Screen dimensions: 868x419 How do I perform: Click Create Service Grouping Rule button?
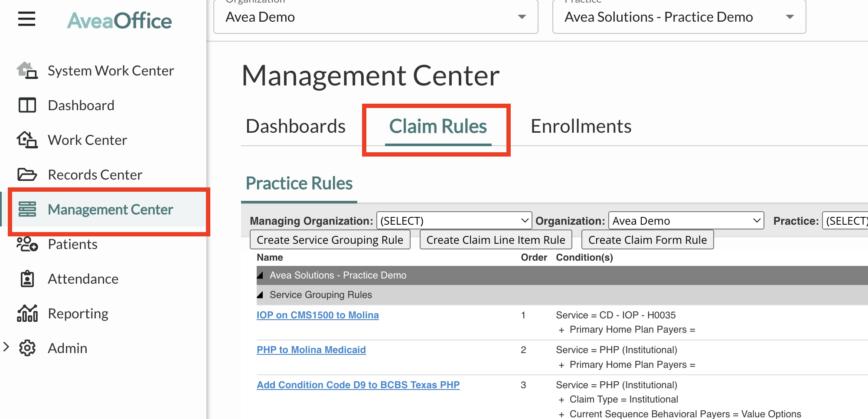[330, 240]
